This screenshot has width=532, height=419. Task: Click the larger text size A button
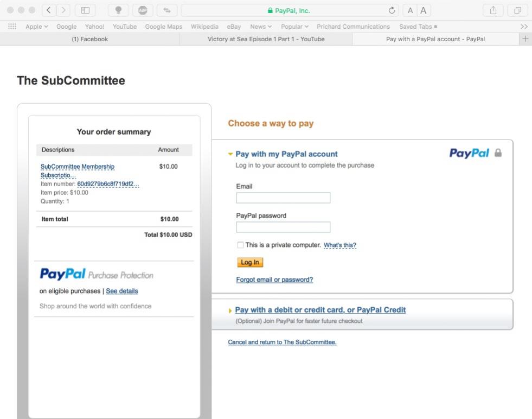point(424,10)
